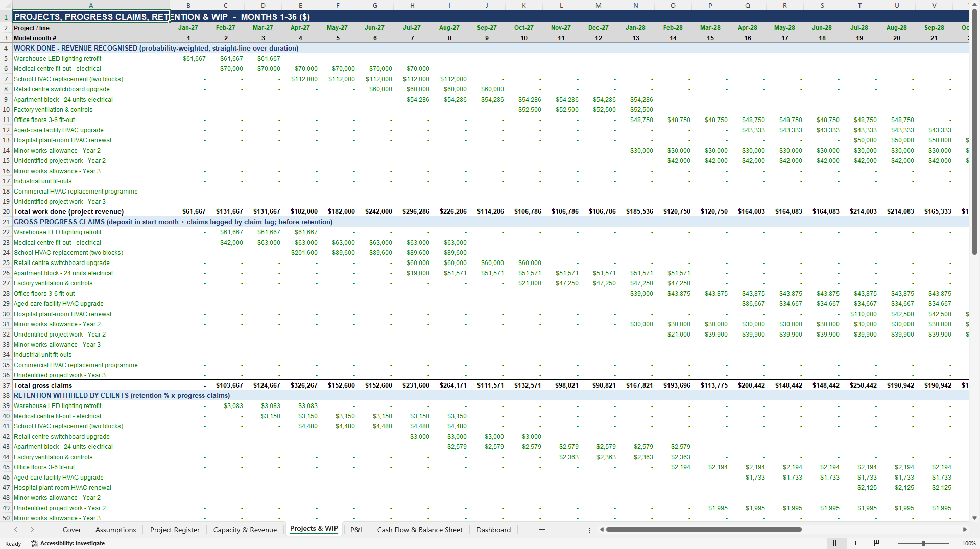
Task: Click the zoom in plus icon
Action: tap(953, 543)
